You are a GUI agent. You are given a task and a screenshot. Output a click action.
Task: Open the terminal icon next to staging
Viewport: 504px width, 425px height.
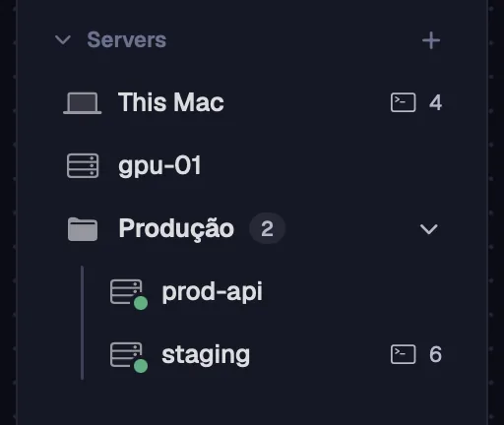click(x=404, y=354)
